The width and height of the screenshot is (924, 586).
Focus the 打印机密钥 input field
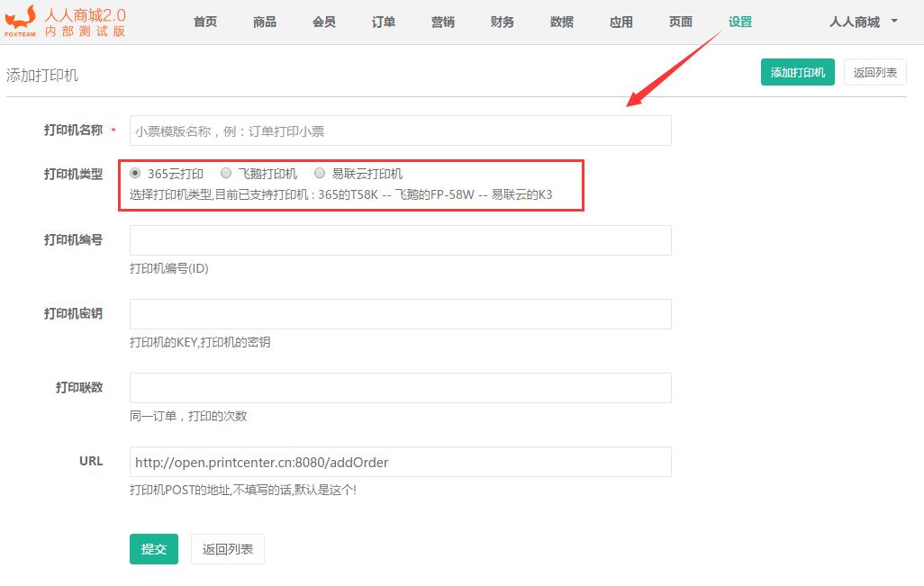click(401, 314)
